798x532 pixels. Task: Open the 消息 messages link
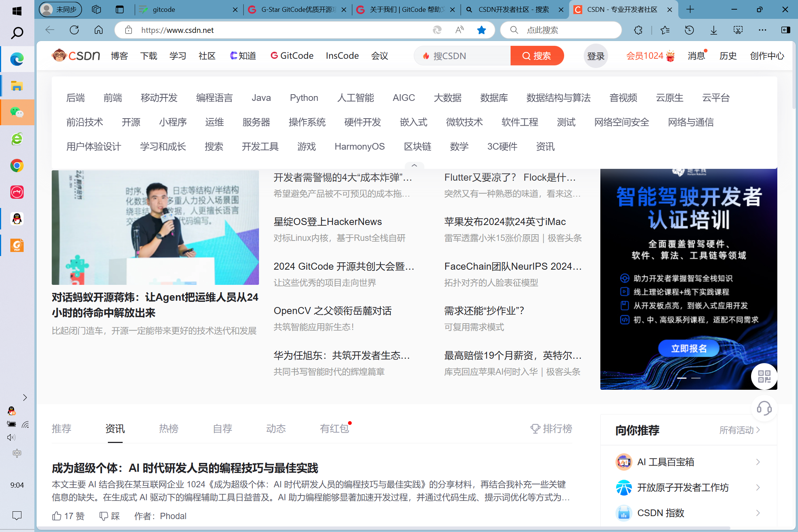696,56
